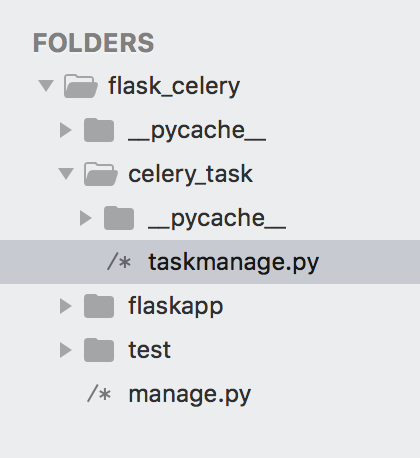Viewport: 420px width, 458px height.
Task: Select the flask_celery folder name
Action: (x=174, y=87)
